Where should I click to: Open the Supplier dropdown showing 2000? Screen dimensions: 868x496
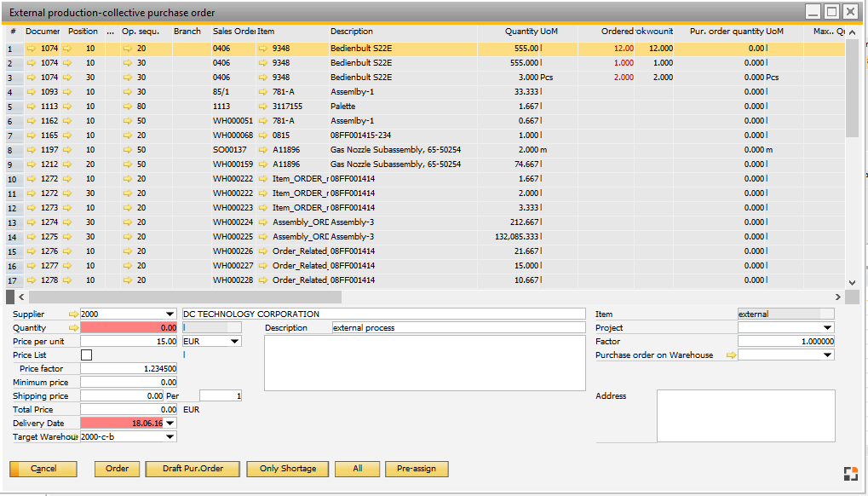170,314
